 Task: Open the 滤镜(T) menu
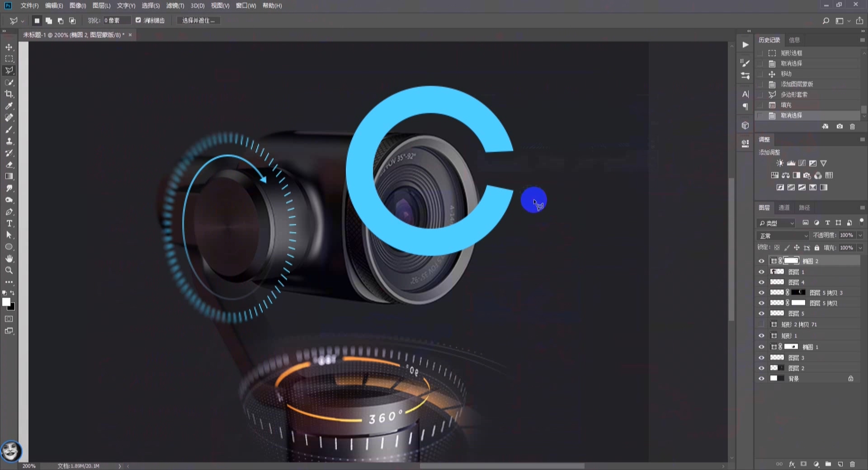click(x=175, y=6)
